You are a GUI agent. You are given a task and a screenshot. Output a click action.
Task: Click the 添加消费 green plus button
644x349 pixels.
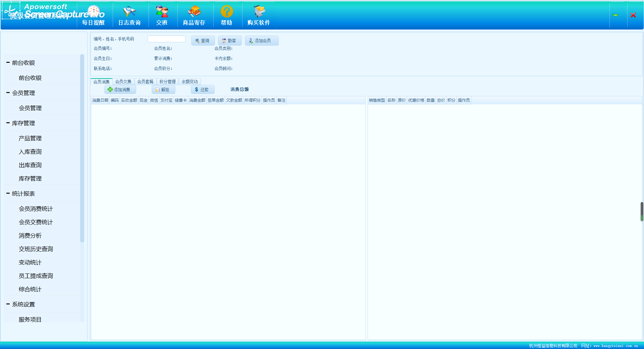(120, 90)
